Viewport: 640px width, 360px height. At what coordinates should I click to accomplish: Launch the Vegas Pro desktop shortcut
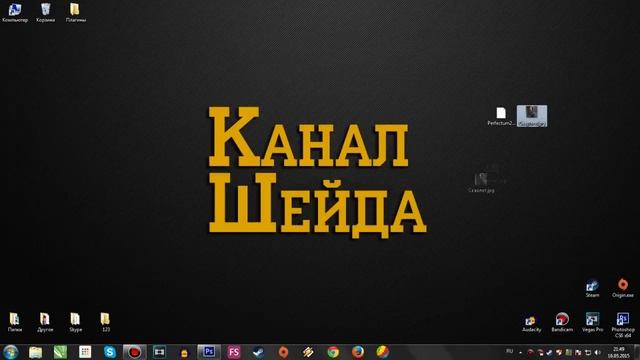592,322
